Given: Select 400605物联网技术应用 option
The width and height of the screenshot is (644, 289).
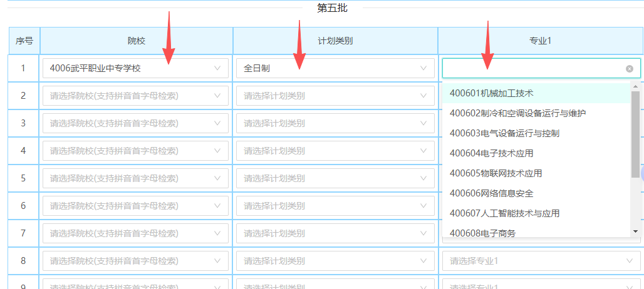Looking at the screenshot, I should click(x=536, y=173).
